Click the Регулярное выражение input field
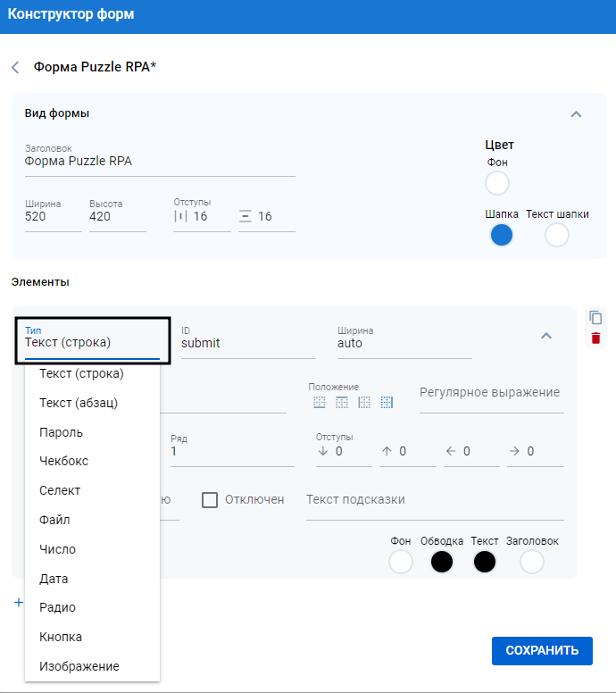The width and height of the screenshot is (616, 693). click(491, 393)
